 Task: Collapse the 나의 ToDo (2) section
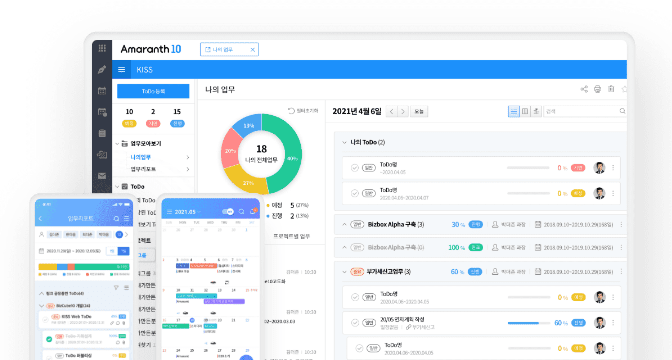344,142
